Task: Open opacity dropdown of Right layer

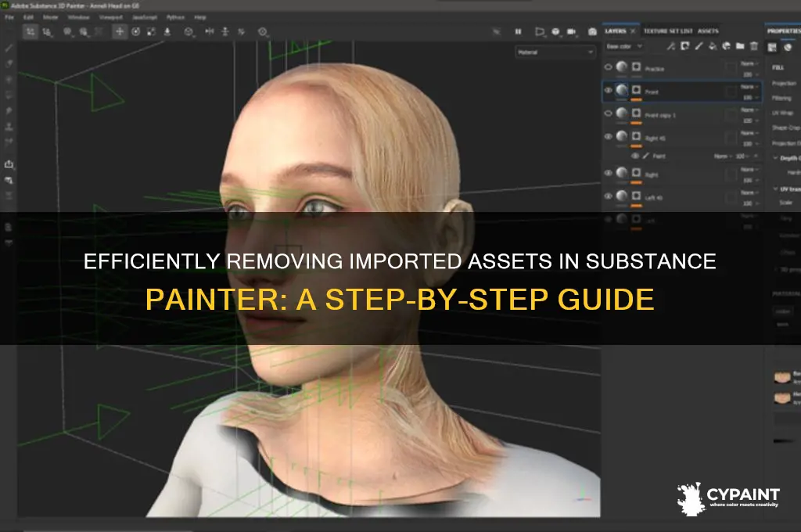Action: pos(749,181)
